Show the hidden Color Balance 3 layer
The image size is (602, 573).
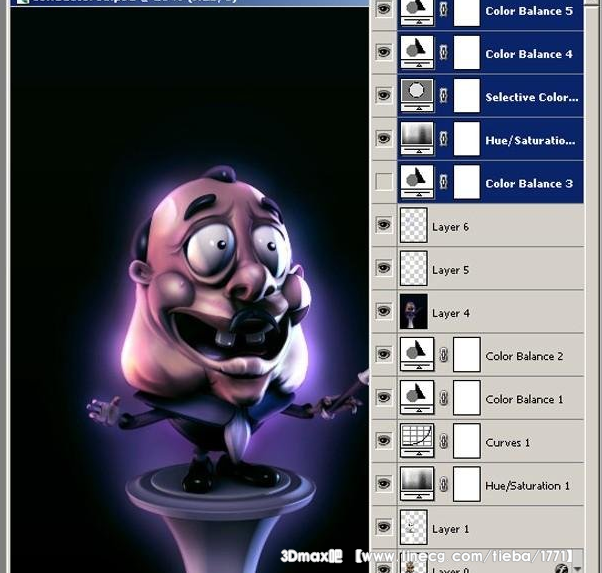(x=384, y=181)
